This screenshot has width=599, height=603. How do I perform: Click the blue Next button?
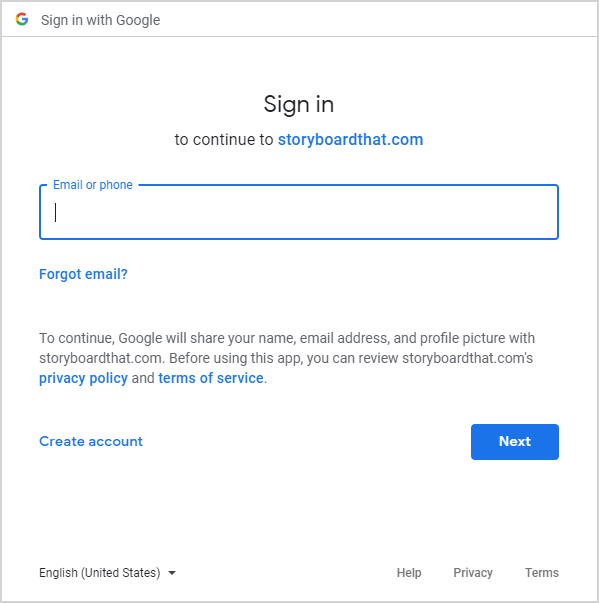515,442
